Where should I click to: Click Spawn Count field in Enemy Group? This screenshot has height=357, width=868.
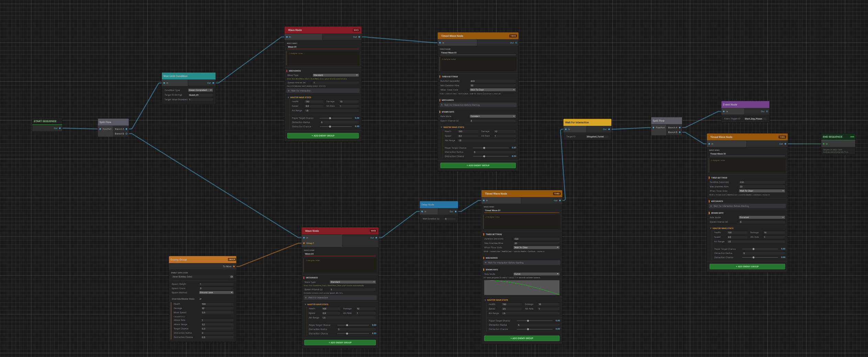coord(216,288)
